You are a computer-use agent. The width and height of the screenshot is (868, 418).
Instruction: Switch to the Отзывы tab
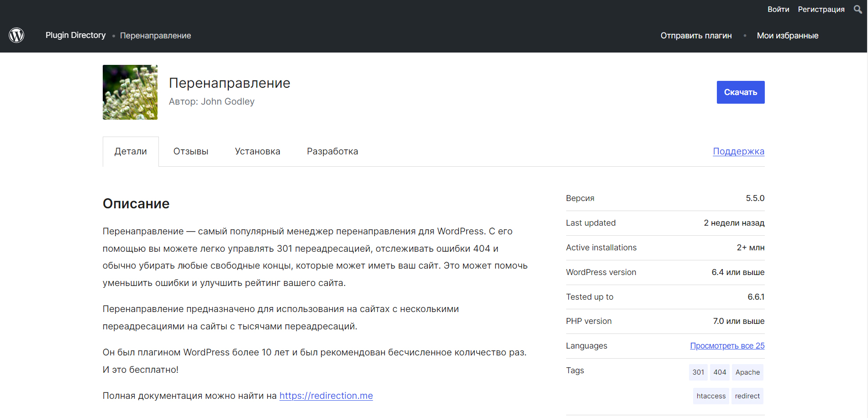[191, 151]
